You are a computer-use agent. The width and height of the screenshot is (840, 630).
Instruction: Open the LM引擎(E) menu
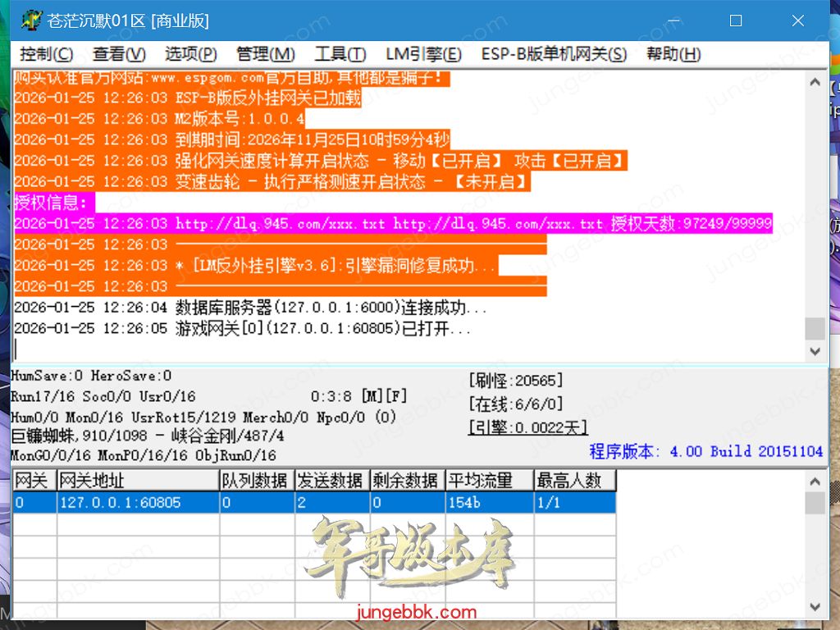coord(423,54)
